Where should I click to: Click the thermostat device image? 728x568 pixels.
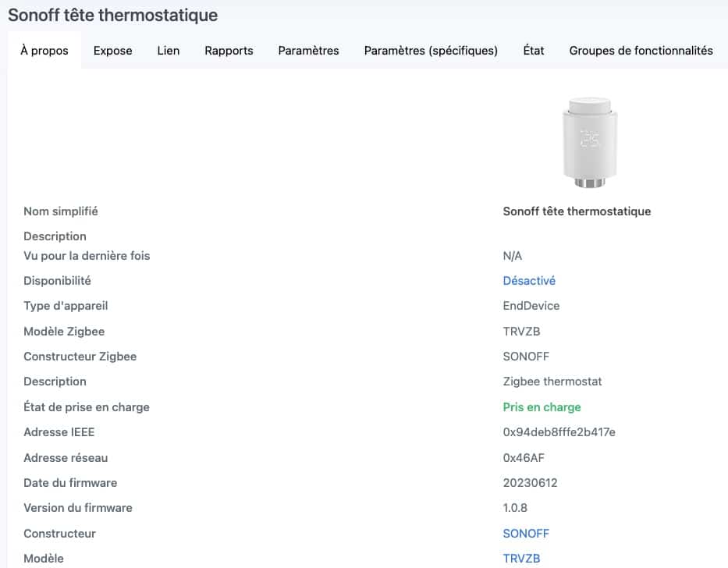point(590,143)
